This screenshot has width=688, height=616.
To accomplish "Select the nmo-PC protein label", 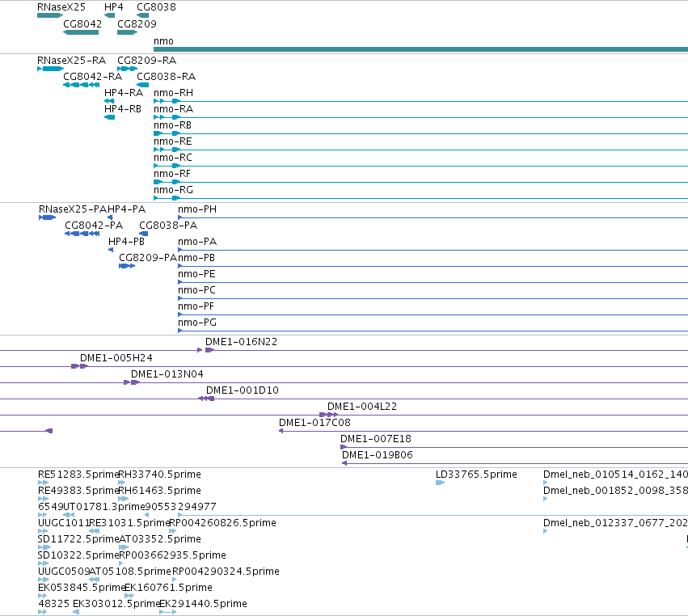I will [196, 290].
